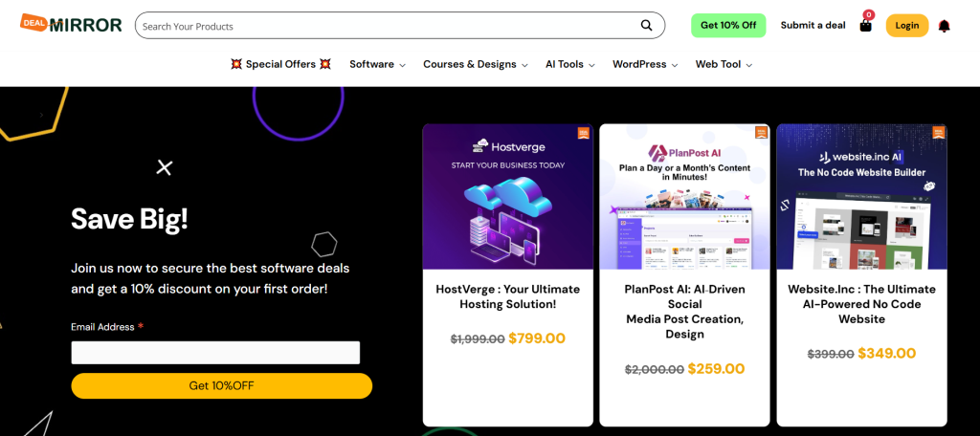The height and width of the screenshot is (436, 980).
Task: Click the DealMirror logo
Action: [71, 25]
